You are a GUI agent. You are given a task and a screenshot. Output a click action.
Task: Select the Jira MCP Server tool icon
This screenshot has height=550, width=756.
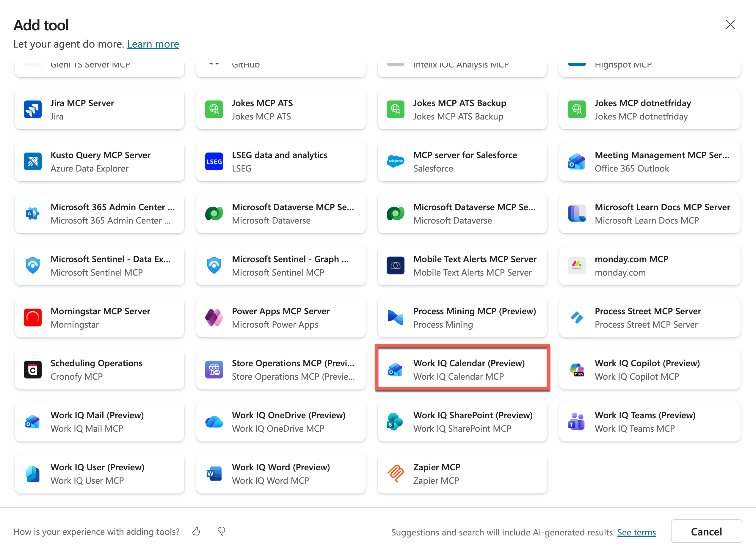32,109
